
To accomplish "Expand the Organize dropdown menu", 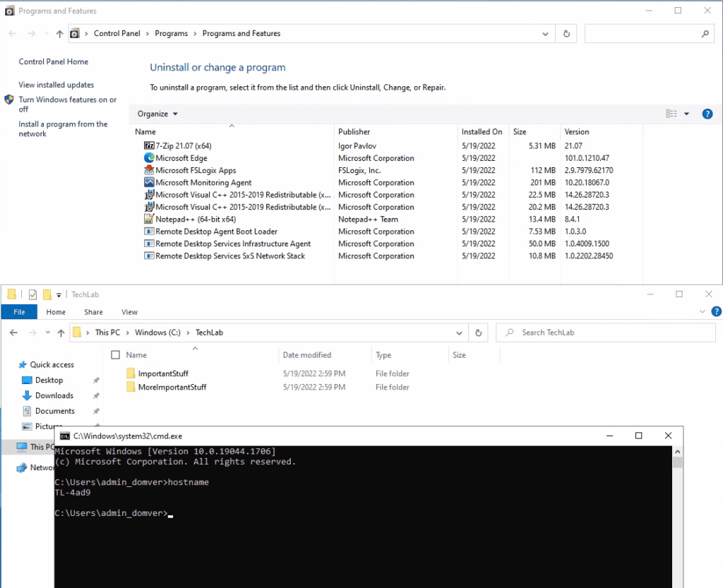I will click(157, 114).
